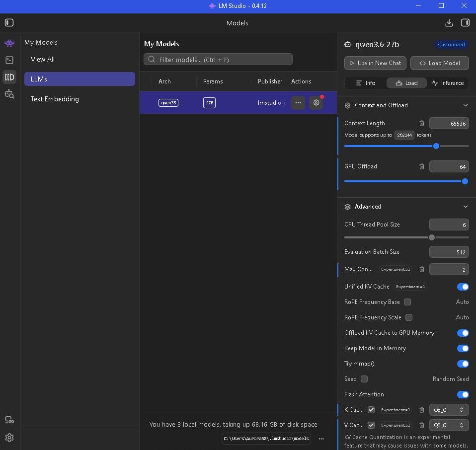The image size is (476, 450).
Task: Toggle the left sidebar panel icon
Action: (9, 23)
